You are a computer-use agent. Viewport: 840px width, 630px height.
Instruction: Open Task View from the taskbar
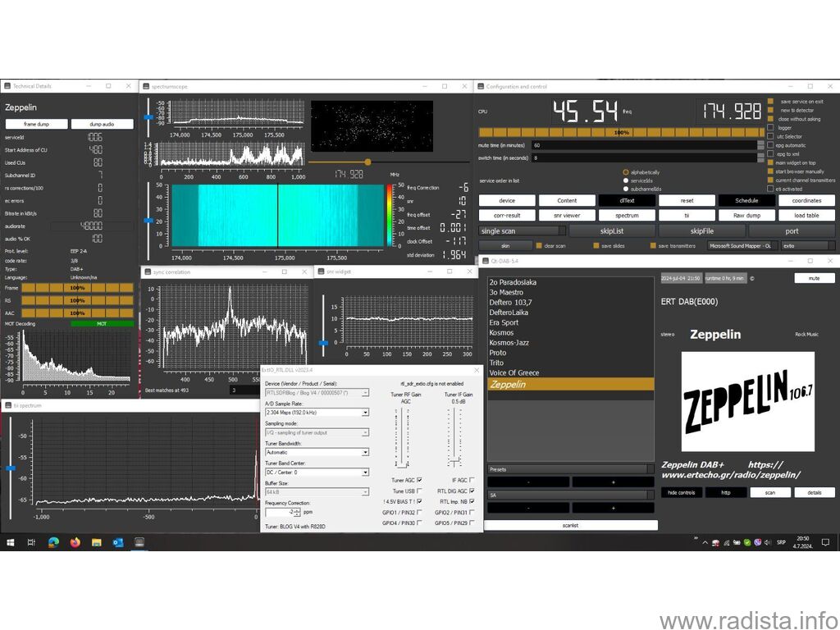(x=32, y=542)
